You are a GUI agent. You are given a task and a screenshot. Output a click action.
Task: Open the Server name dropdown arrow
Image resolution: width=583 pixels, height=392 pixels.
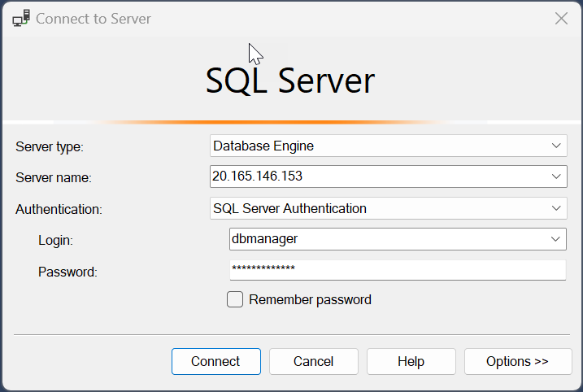(556, 176)
